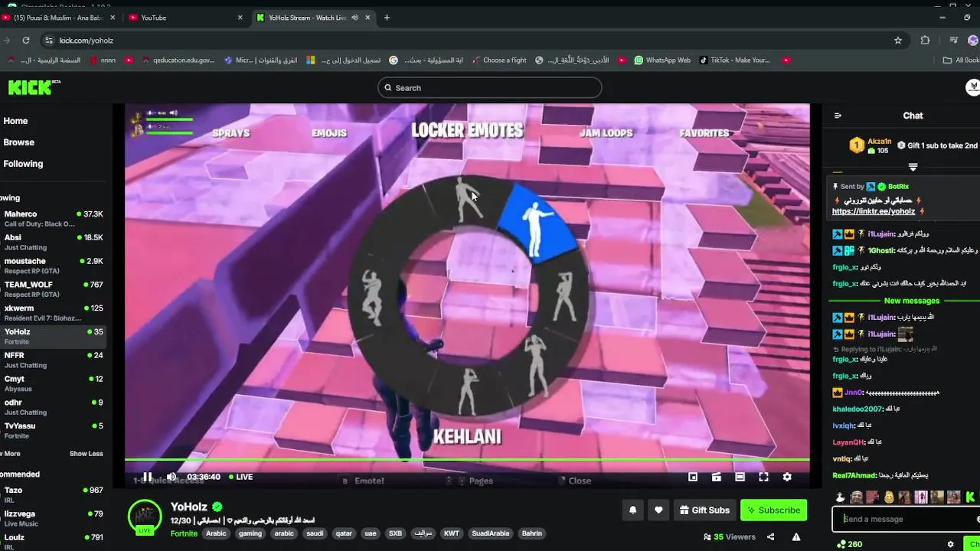This screenshot has height=551, width=980.
Task: Select the SuadiArabia tag
Action: pos(490,533)
